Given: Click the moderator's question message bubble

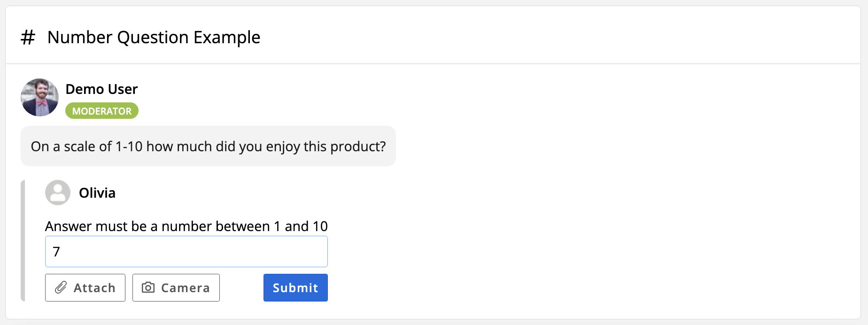Looking at the screenshot, I should 208,147.
